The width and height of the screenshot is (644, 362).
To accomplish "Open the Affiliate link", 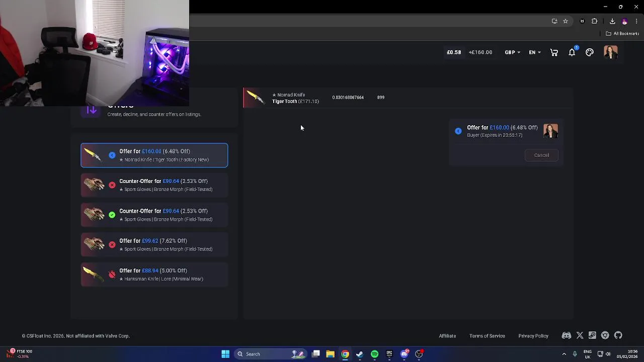I will coord(447,336).
